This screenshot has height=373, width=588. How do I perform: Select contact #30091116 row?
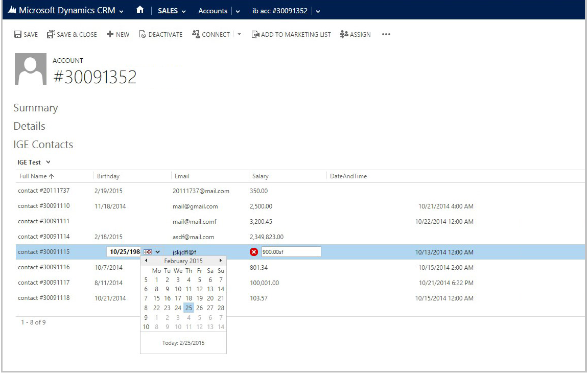[300, 268]
